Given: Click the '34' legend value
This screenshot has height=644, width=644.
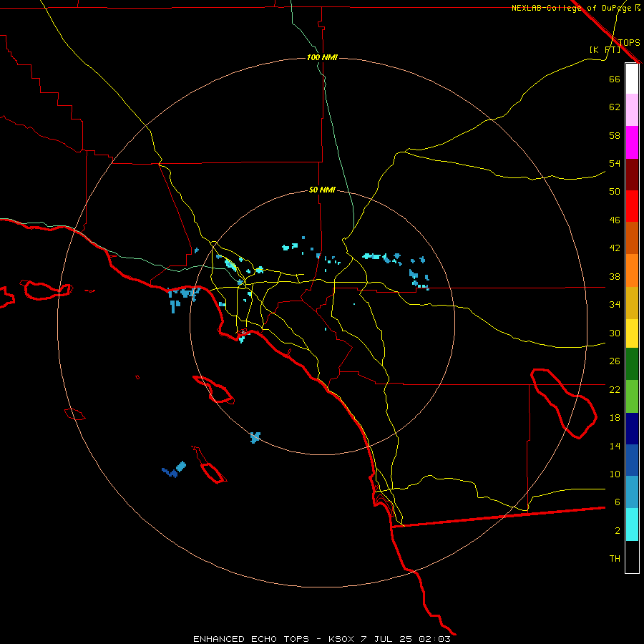Looking at the screenshot, I should (x=615, y=305).
